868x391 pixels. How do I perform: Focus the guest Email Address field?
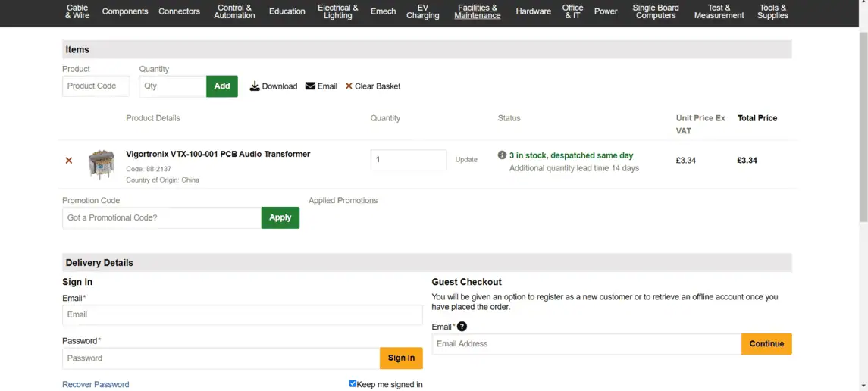(x=586, y=344)
